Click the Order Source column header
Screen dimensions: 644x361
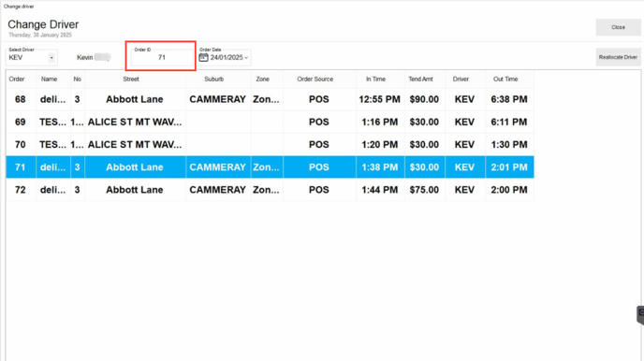pyautogui.click(x=315, y=79)
